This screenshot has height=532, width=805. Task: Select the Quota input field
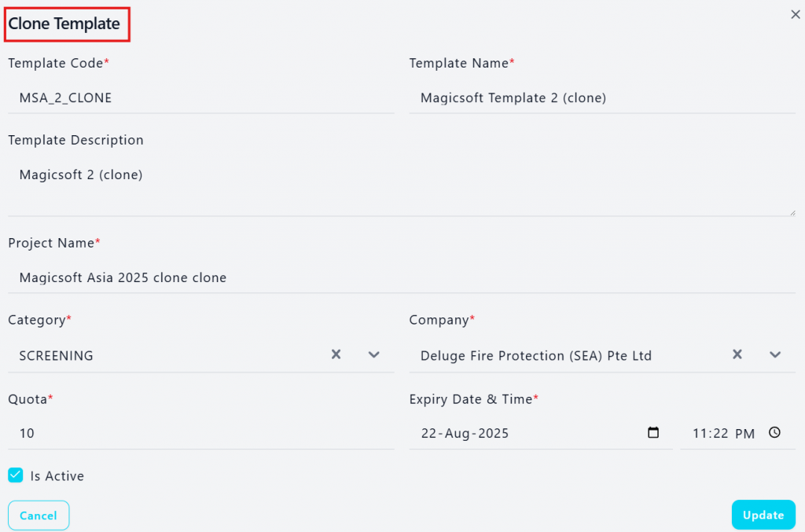tap(201, 434)
